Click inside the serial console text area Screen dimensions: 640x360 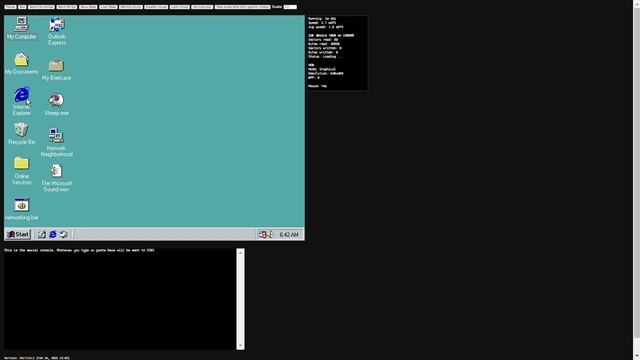click(x=120, y=299)
